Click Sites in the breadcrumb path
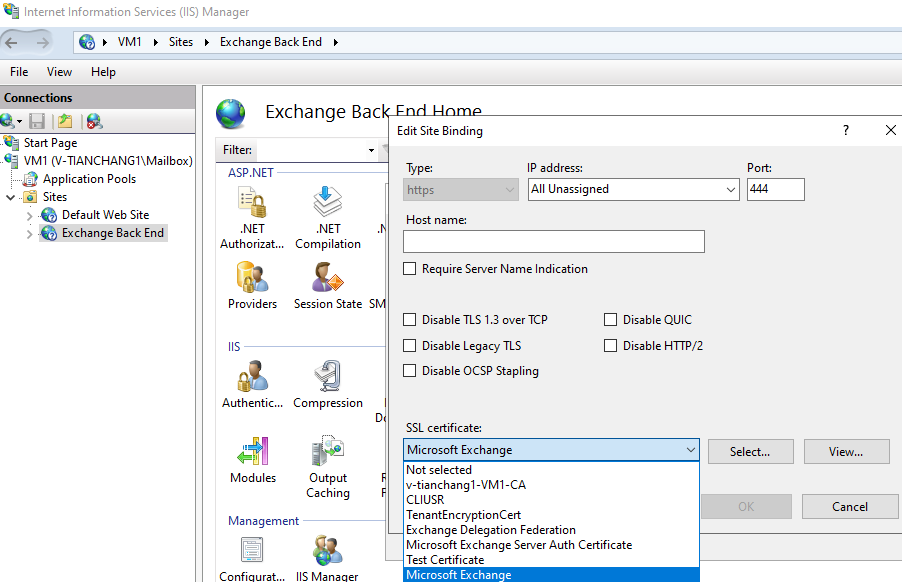902x582 pixels. pyautogui.click(x=181, y=42)
